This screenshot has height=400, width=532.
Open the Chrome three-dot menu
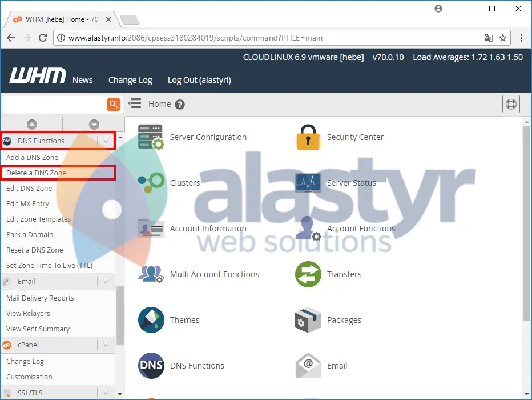coord(521,38)
